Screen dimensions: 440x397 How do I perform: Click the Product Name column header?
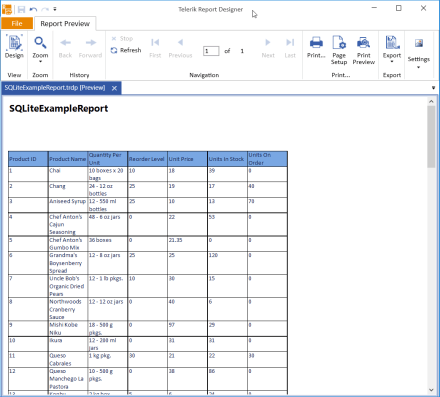pos(68,159)
